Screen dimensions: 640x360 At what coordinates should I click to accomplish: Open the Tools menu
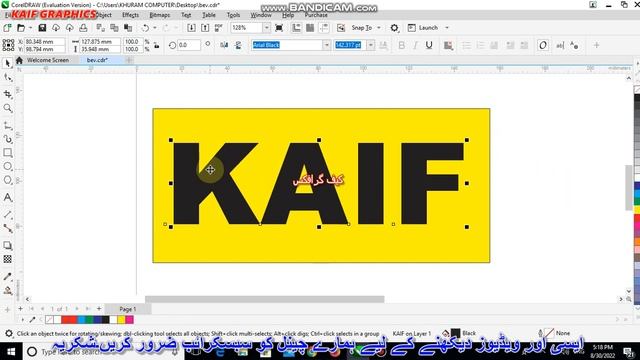(233, 15)
